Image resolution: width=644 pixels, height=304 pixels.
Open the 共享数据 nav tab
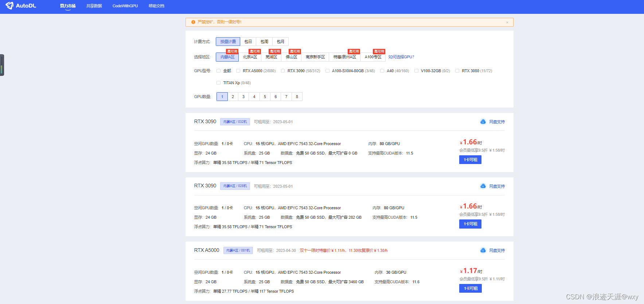94,6
